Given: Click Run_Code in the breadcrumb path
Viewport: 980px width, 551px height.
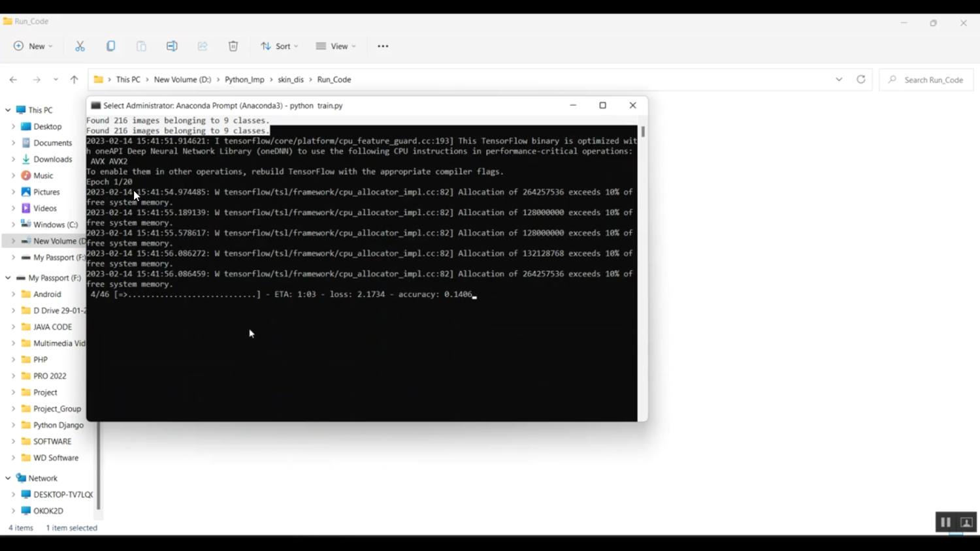Looking at the screenshot, I should (334, 80).
